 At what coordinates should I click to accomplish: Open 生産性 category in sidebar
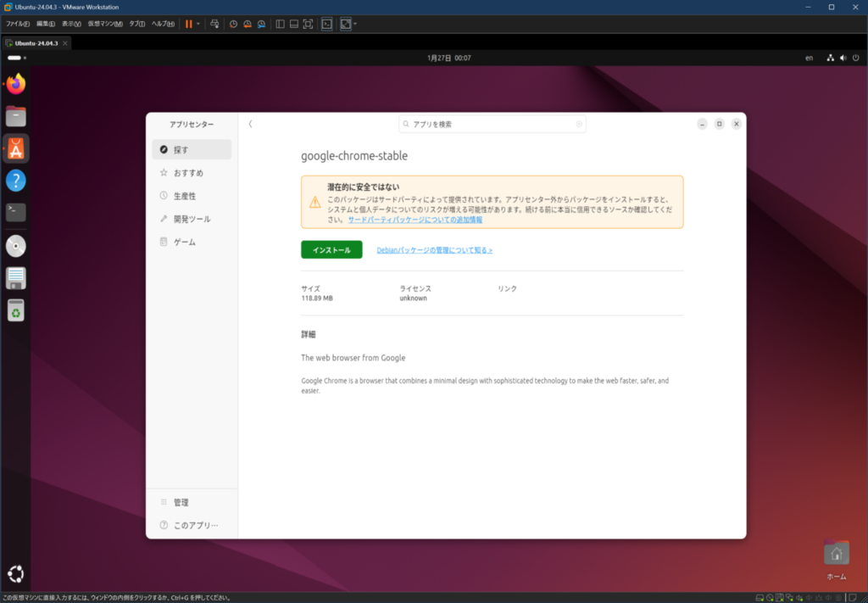(192, 196)
